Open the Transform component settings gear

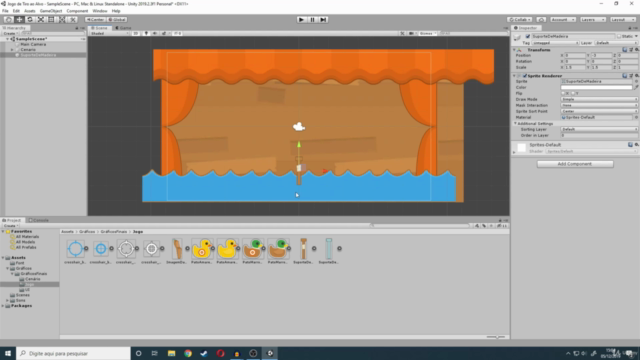[636, 50]
